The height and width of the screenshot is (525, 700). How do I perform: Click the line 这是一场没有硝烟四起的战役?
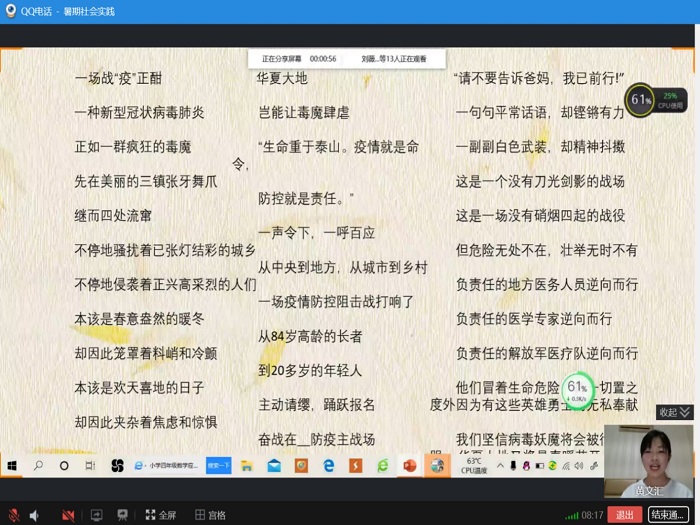(540, 216)
